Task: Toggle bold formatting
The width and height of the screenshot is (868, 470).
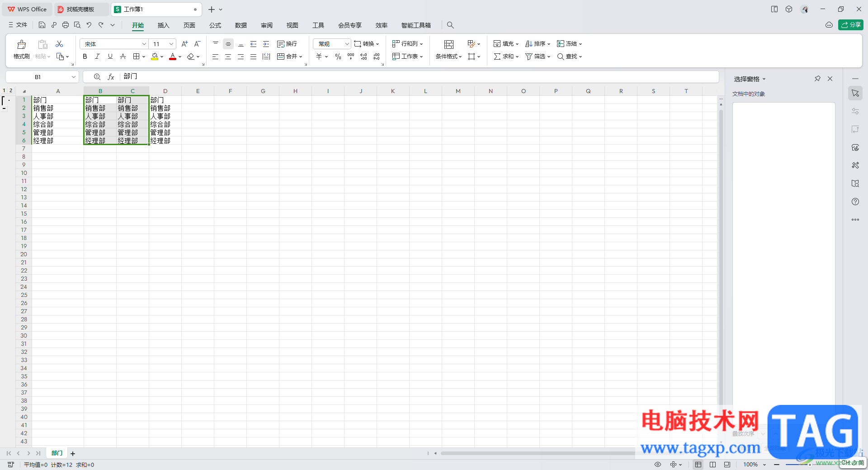Action: [85, 56]
